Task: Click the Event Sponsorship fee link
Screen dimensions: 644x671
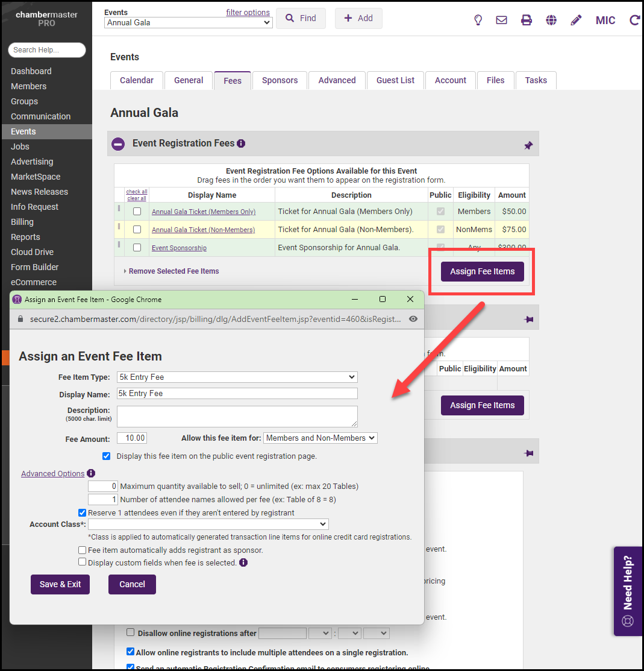Action: [179, 248]
